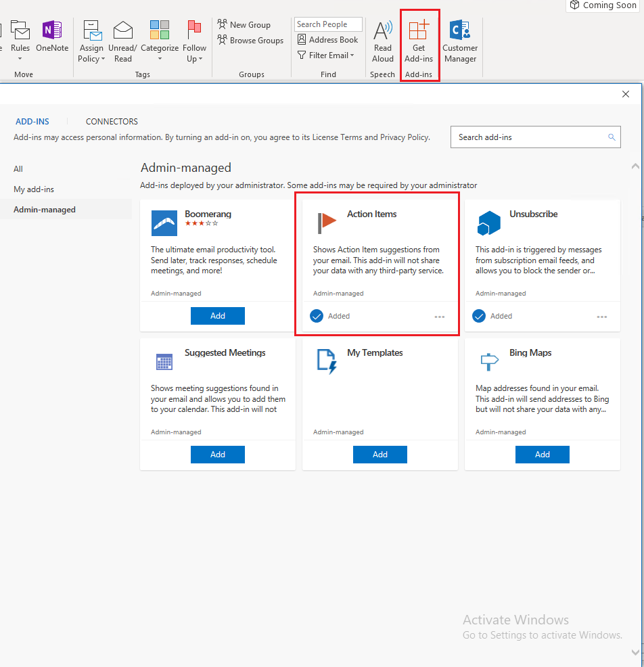
Task: Create a New Group
Action: 244,24
